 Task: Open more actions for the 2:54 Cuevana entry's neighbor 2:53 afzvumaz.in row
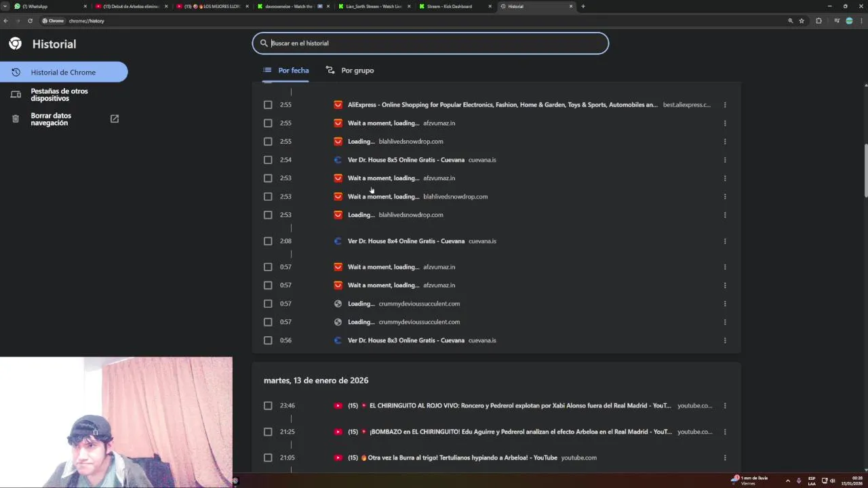click(725, 178)
